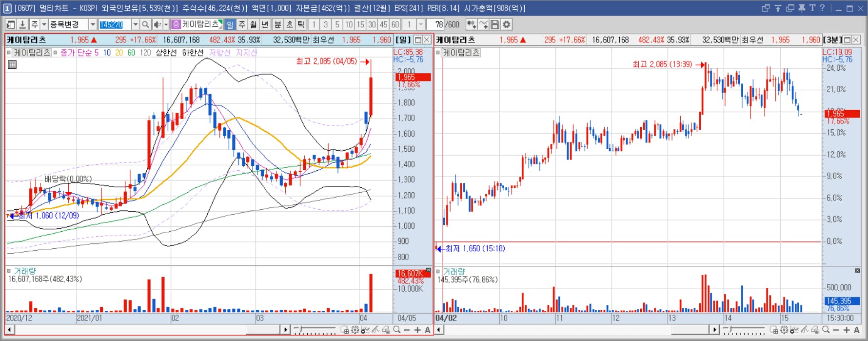Open the custom interval dropdown arrow
This screenshot has width=868, height=341.
coord(421,24)
